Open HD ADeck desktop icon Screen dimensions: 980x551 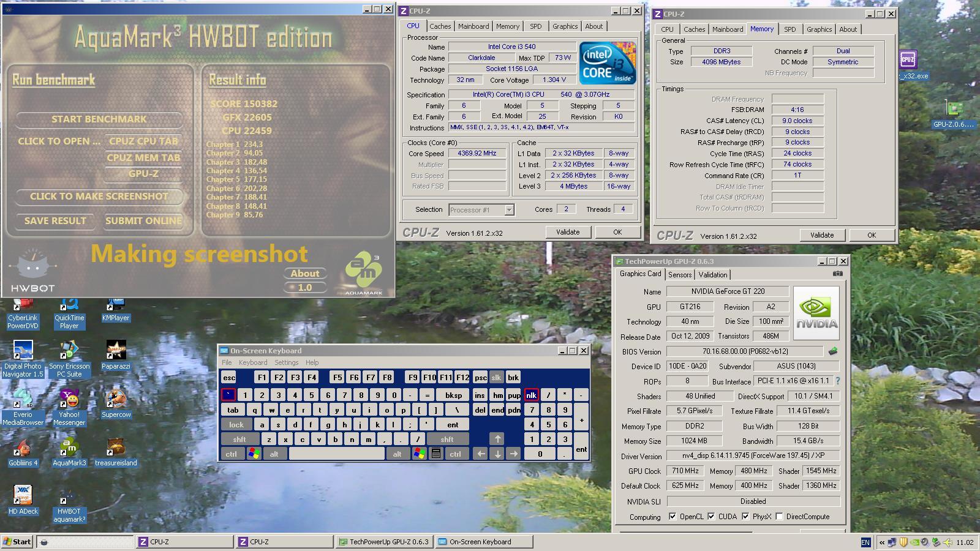(x=23, y=501)
